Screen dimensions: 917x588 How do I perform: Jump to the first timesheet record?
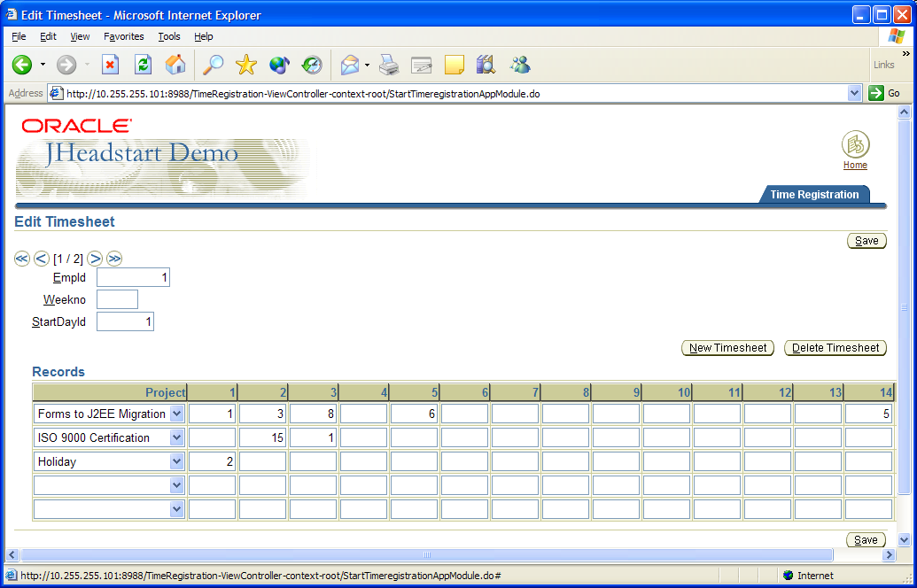22,259
